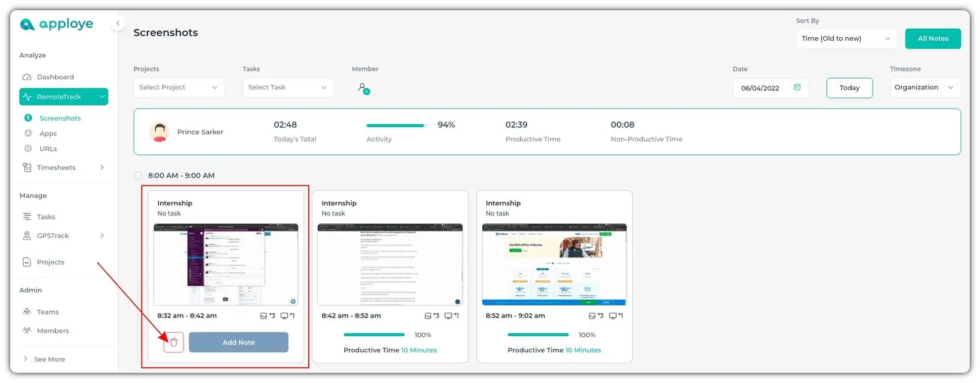This screenshot has width=980, height=383.
Task: Open the Sort By time dropdown
Action: [x=846, y=38]
